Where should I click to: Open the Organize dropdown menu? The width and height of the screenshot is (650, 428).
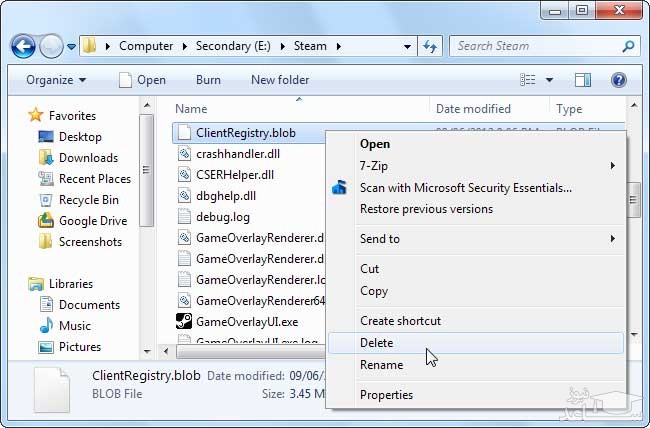pyautogui.click(x=56, y=80)
